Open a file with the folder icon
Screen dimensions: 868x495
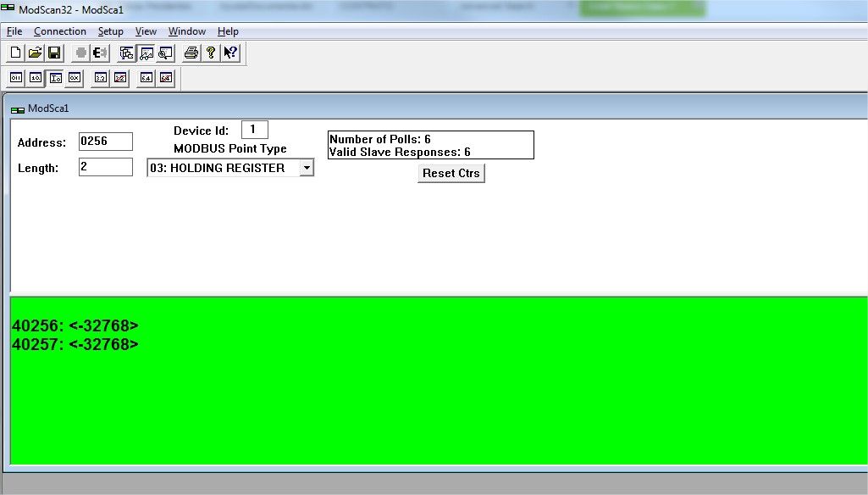(x=35, y=53)
